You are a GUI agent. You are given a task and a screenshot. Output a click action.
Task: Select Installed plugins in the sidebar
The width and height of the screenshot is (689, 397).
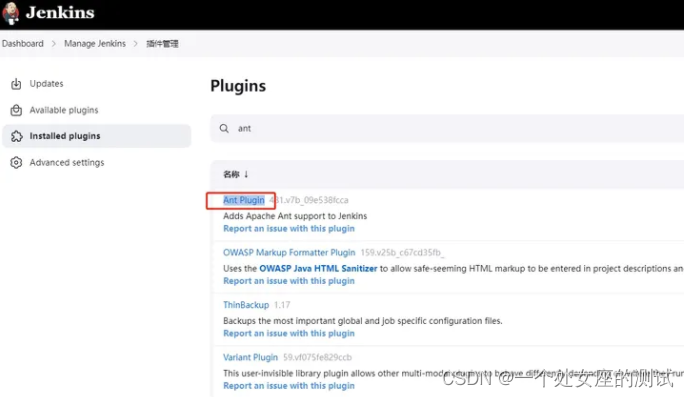tap(97, 136)
